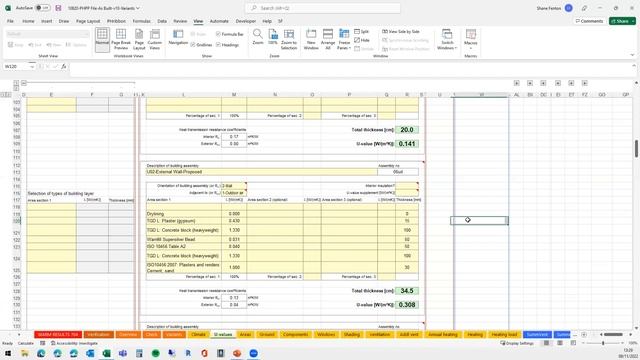This screenshot has height=360, width=640.
Task: Click the Save icon in title bar
Action: [58, 8]
